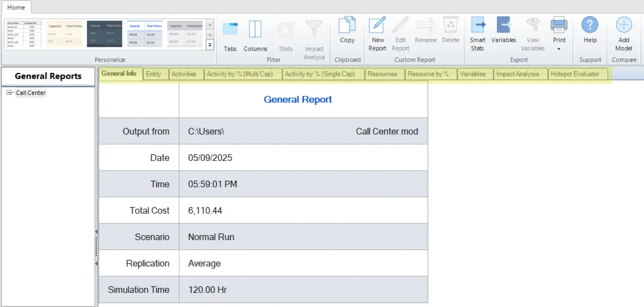Image resolution: width=644 pixels, height=307 pixels.
Task: Create a New Report
Action: click(377, 34)
